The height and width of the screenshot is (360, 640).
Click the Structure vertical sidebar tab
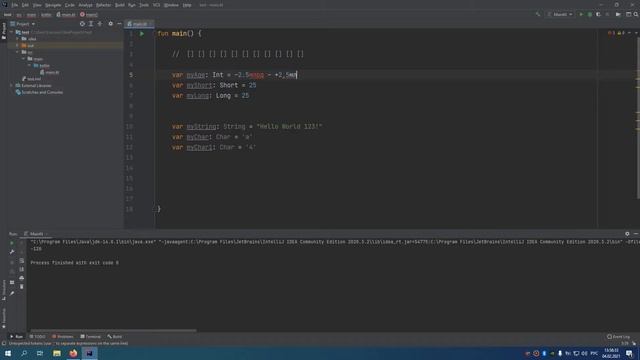[x=4, y=289]
